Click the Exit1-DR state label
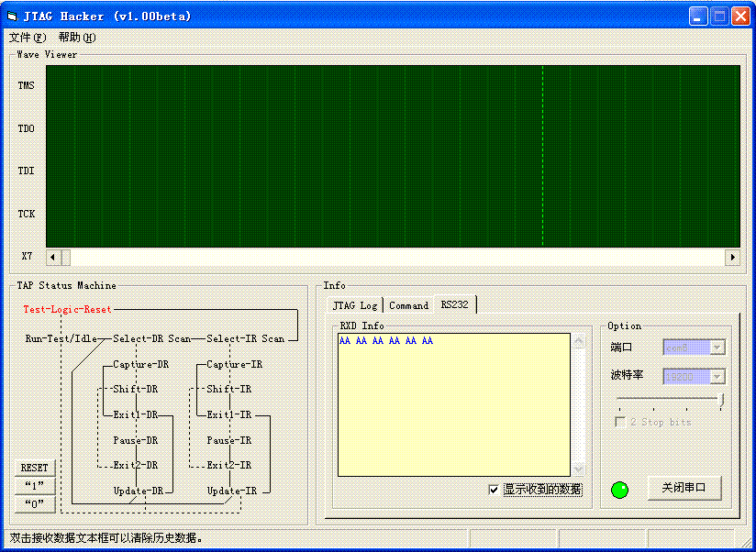Screen dimensions: 756x552 coord(136,414)
